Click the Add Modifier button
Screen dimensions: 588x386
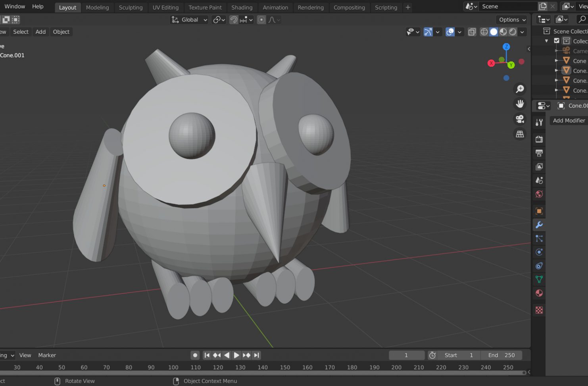click(569, 121)
